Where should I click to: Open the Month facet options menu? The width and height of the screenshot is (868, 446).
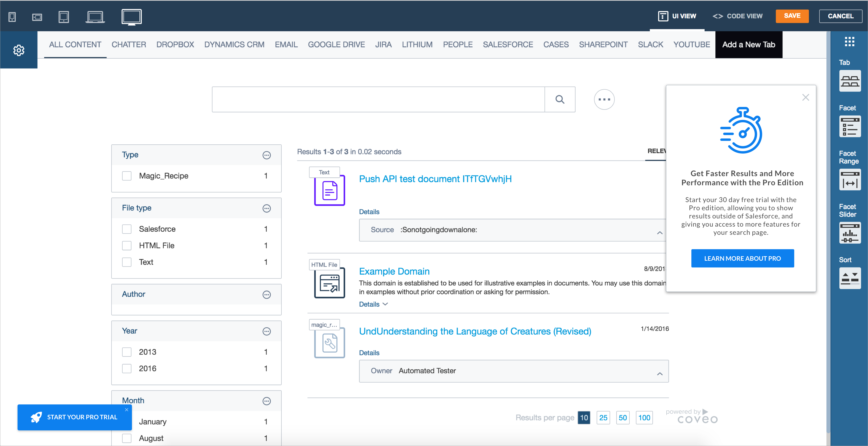[x=267, y=401]
